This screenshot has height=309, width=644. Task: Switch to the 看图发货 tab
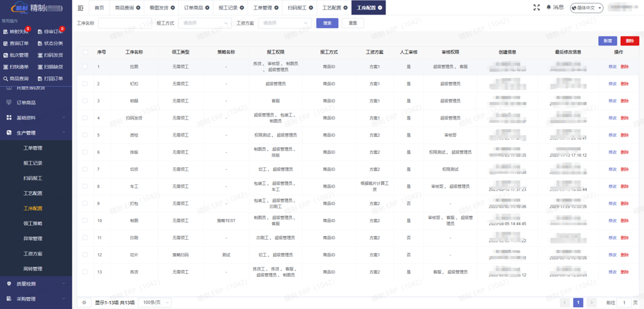pos(158,8)
